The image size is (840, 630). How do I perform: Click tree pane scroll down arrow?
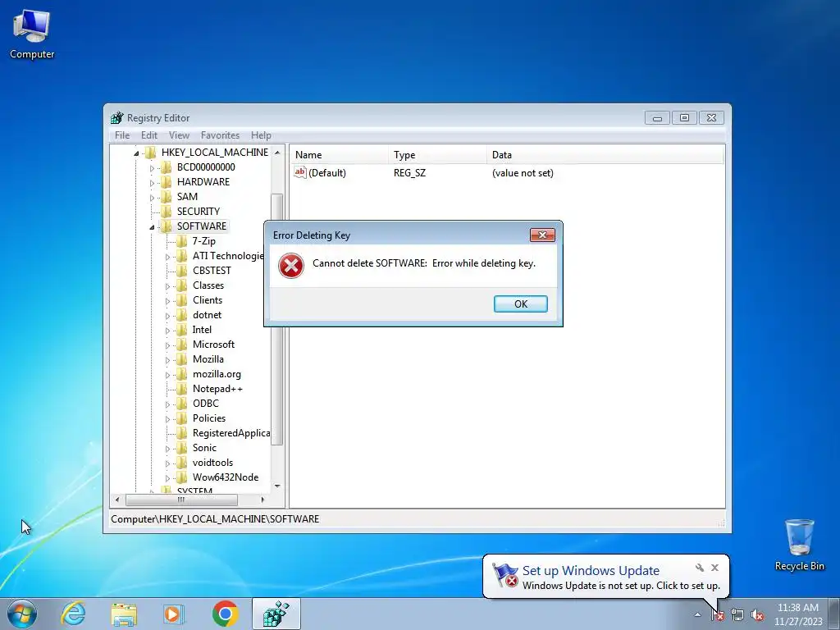(277, 486)
